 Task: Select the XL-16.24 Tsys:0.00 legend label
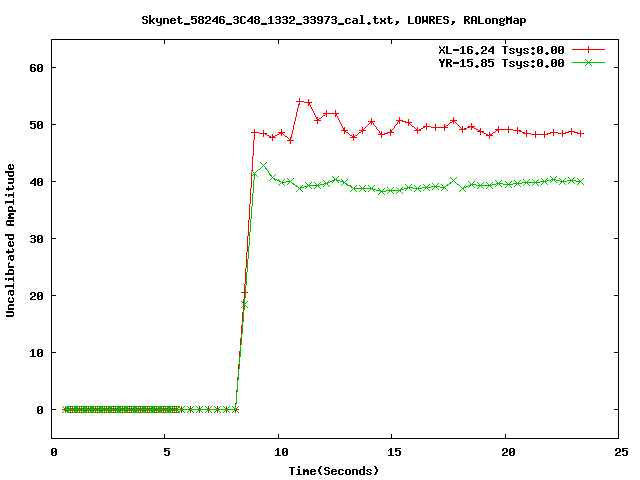pos(501,50)
